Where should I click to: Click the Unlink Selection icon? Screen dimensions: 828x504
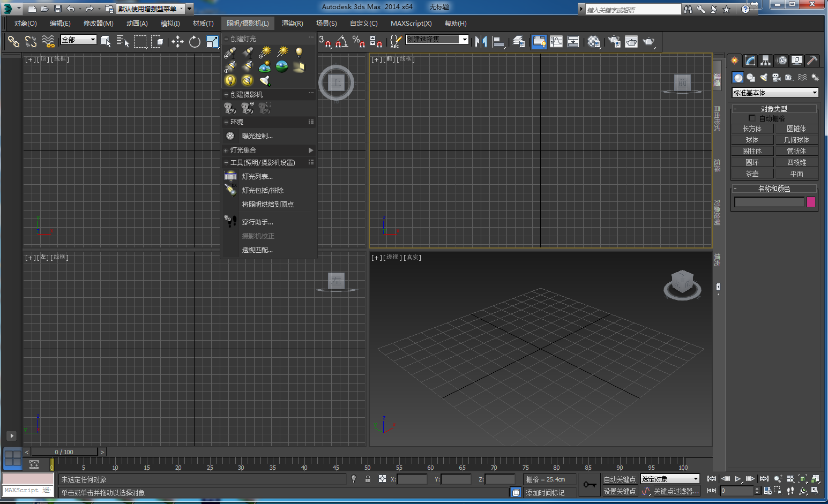[31, 41]
